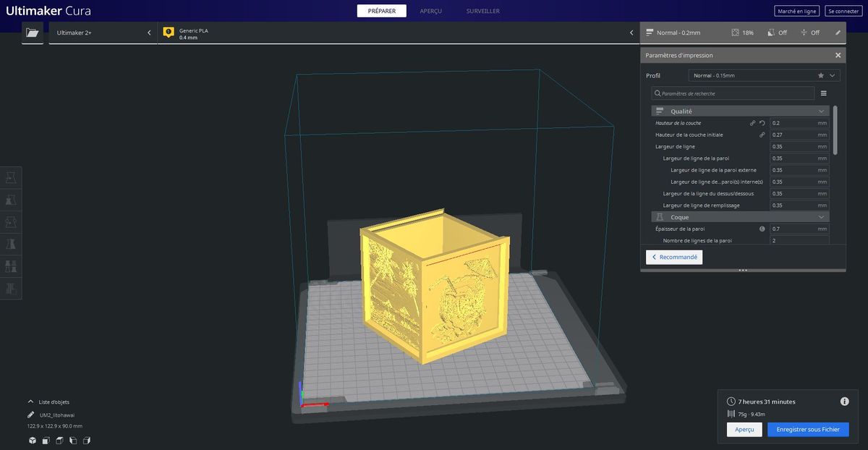Select the 3D perspective view cube icon

click(33, 440)
